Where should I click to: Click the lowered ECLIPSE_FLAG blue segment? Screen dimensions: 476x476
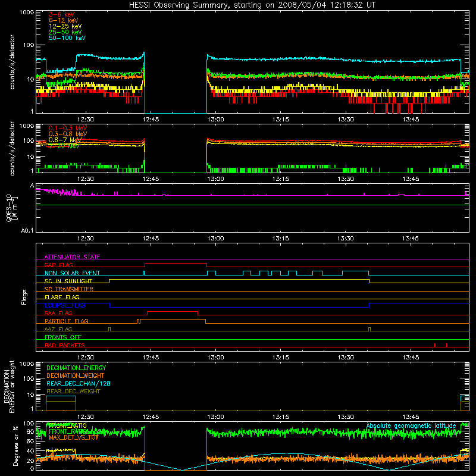240,307
